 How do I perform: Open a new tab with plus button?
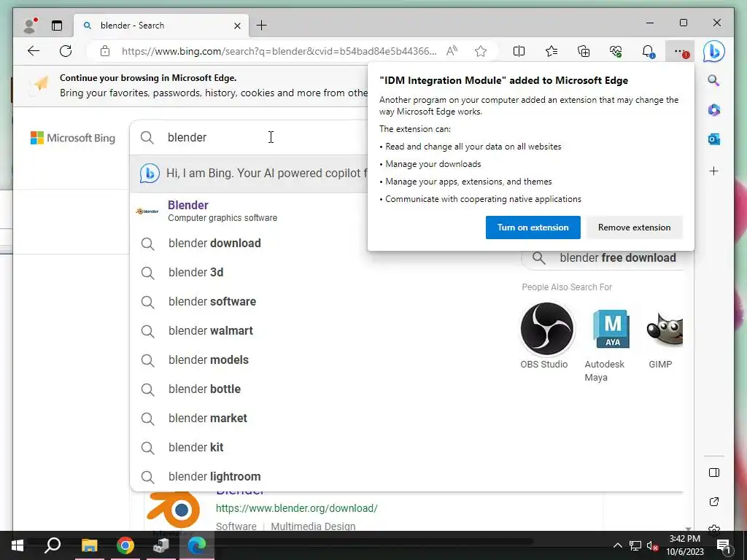(262, 26)
